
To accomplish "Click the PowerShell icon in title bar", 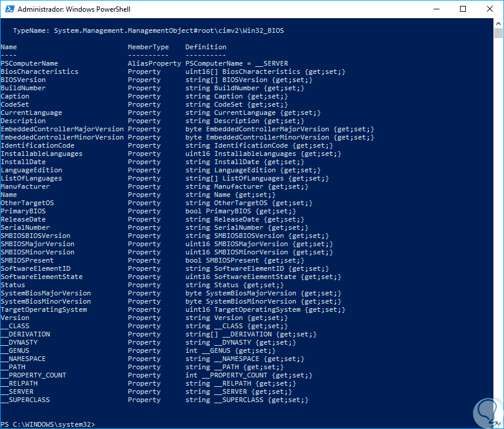I will (9, 9).
